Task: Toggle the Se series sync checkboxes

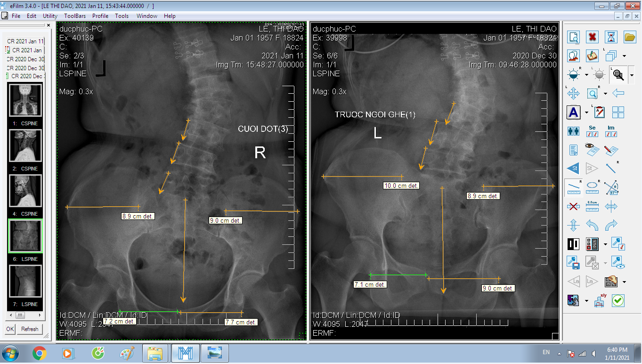Action: tap(592, 131)
